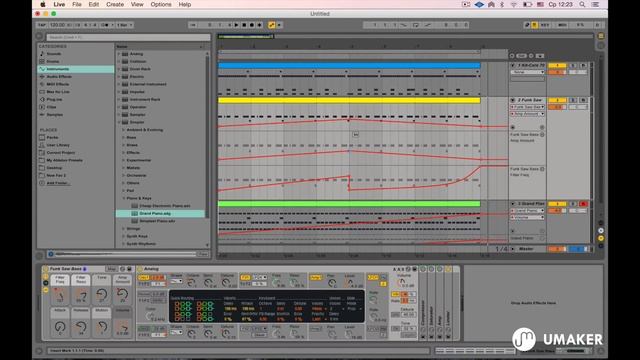This screenshot has height=360, width=640.
Task: Toggle the yellow Automation Arm button
Action: tap(272, 25)
